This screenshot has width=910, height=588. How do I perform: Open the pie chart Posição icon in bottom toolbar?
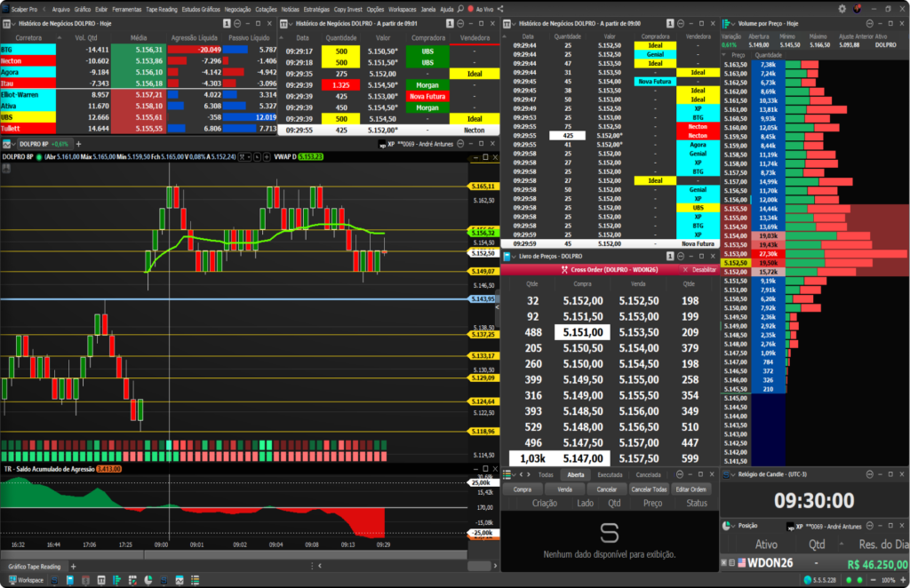[x=148, y=580]
